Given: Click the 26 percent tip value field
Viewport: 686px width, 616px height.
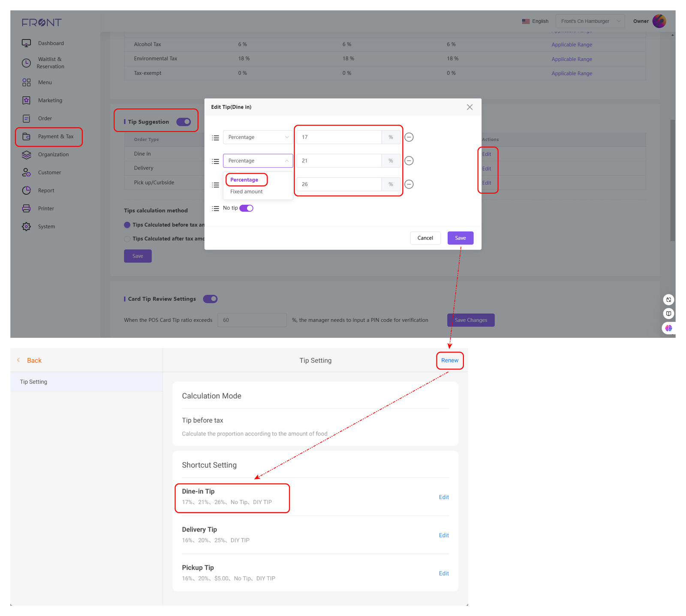Looking at the screenshot, I should [x=339, y=184].
